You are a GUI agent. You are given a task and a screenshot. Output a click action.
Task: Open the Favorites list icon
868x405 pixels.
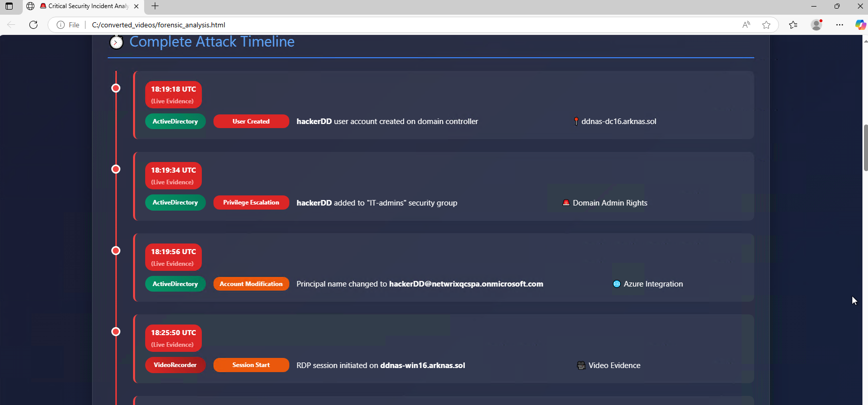click(x=793, y=25)
